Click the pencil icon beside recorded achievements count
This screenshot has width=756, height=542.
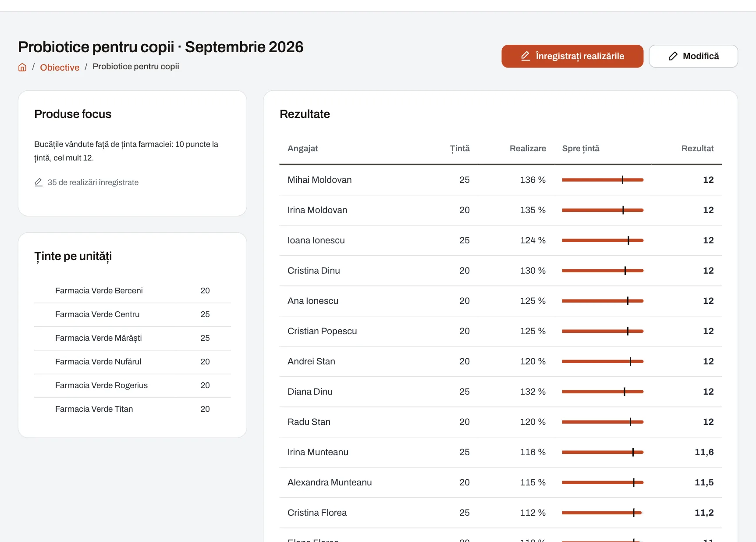(39, 182)
